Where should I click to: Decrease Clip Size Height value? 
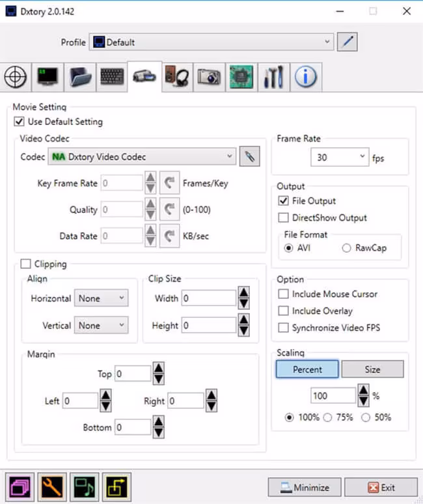pos(244,331)
